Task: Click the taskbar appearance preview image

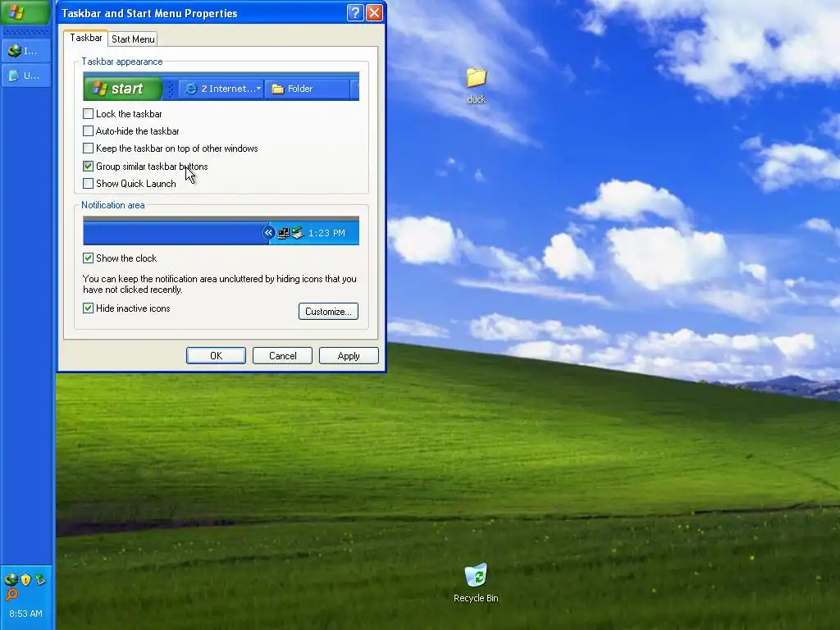Action: coord(221,86)
